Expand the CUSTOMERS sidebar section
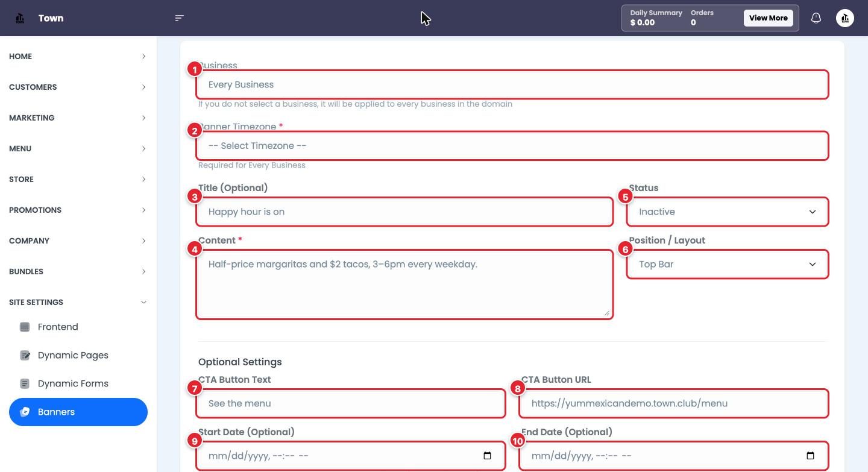This screenshot has width=868, height=472. [x=78, y=87]
